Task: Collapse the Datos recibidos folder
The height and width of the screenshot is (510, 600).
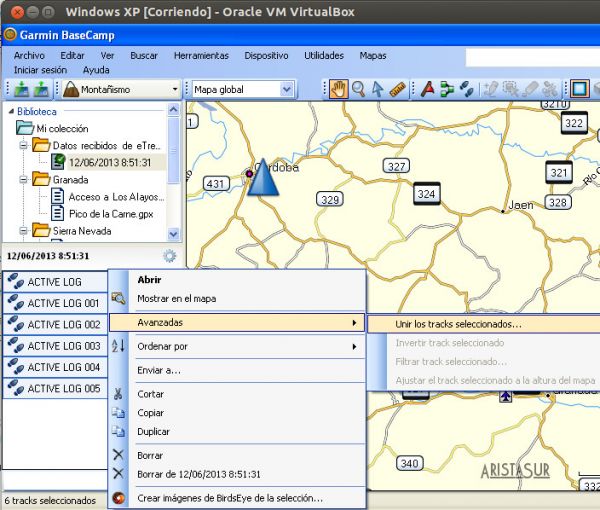Action: pos(22,145)
